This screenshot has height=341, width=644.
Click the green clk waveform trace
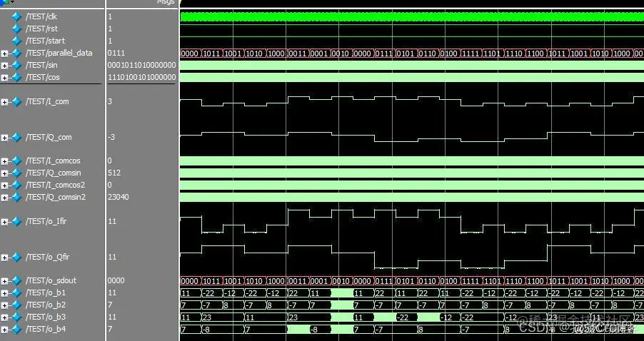[412, 17]
